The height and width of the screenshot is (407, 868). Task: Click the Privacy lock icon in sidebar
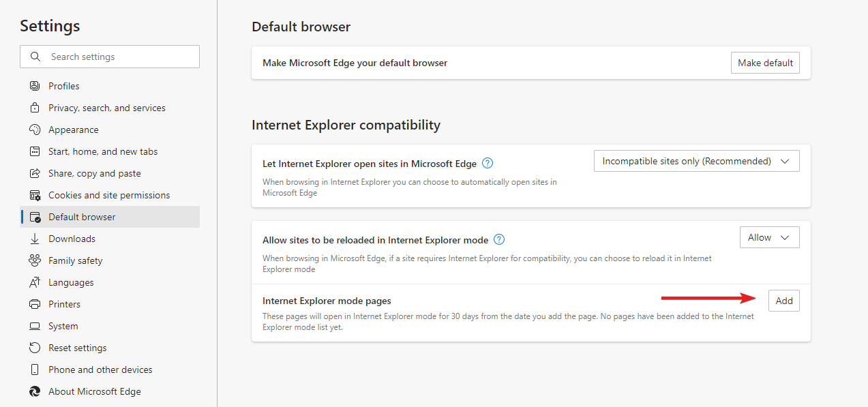point(35,108)
